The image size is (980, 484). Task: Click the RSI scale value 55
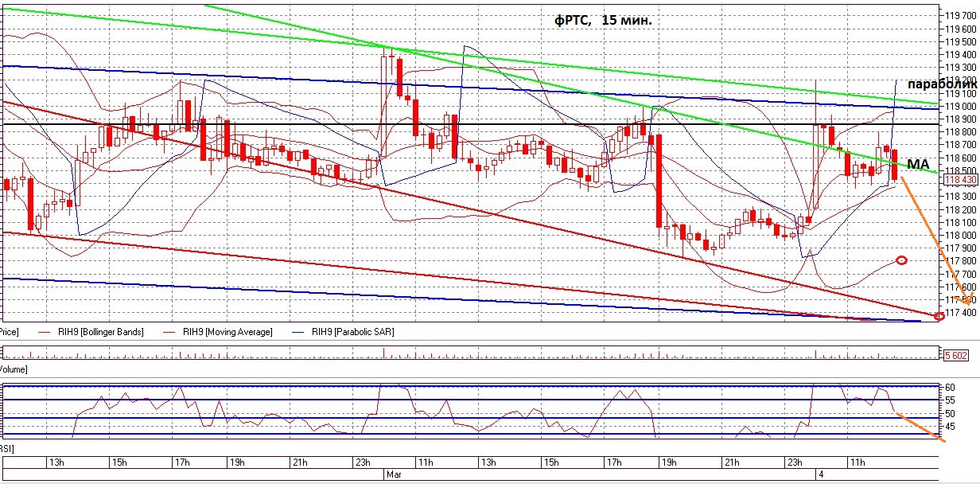pos(950,400)
